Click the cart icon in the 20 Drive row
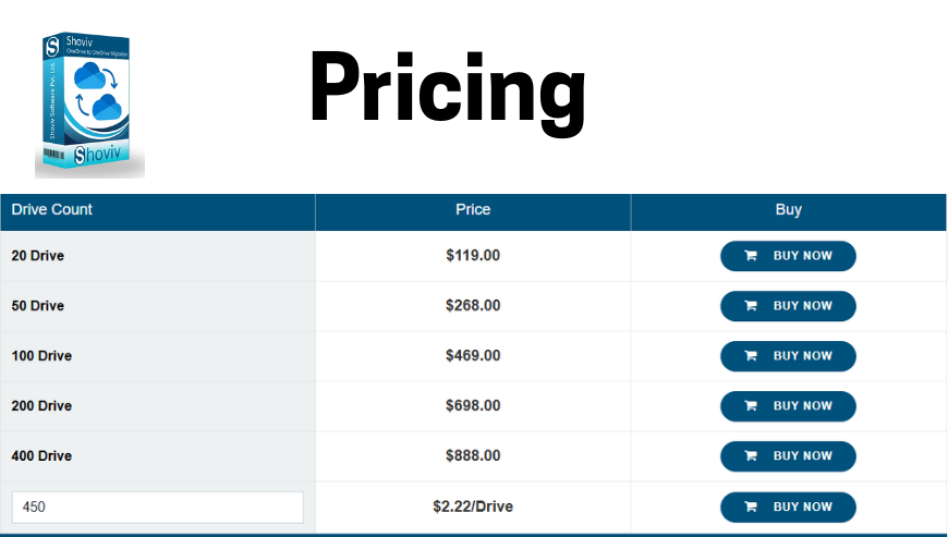The height and width of the screenshot is (537, 948). (x=751, y=256)
